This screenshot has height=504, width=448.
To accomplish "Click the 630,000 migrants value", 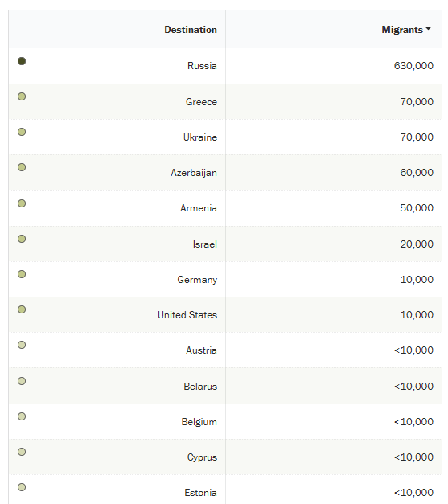I will (413, 66).
